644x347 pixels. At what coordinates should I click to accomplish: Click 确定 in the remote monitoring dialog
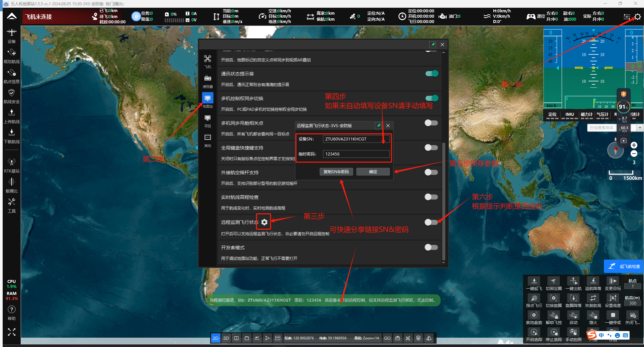[373, 171]
